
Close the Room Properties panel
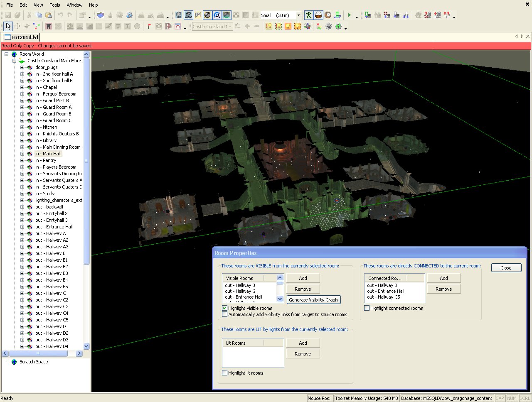pos(506,268)
